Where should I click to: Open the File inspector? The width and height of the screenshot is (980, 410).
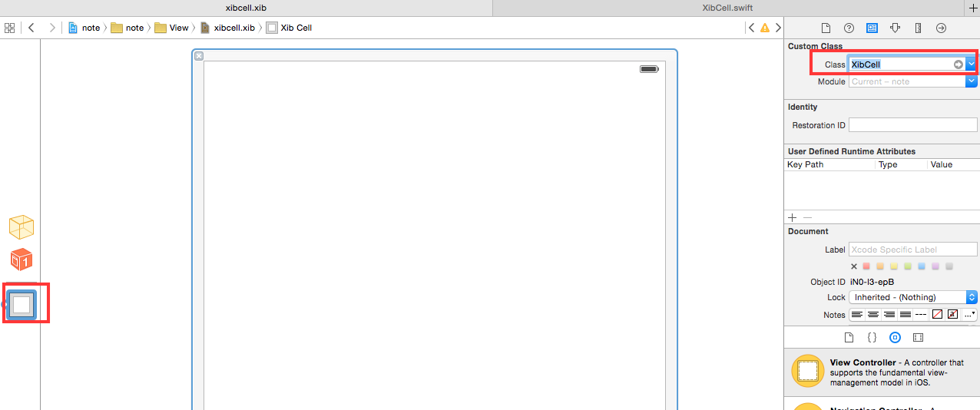(826, 28)
